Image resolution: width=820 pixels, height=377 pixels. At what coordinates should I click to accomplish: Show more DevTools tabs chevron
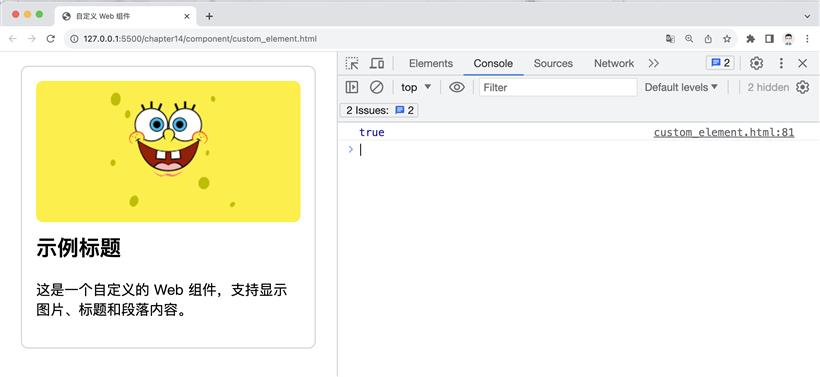pos(654,63)
